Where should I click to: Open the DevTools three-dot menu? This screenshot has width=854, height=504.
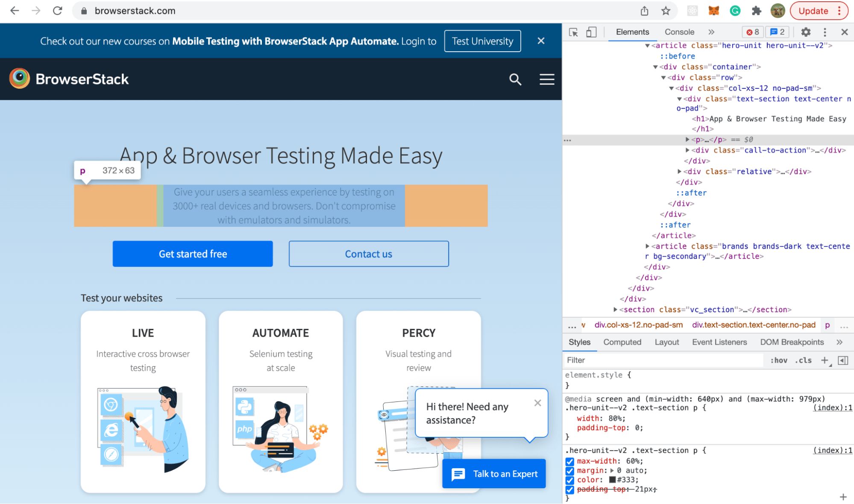pos(825,32)
